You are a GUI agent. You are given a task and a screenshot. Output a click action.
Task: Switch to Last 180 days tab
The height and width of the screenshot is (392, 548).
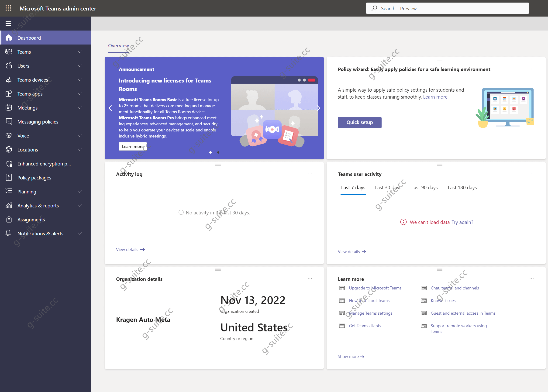(x=462, y=188)
